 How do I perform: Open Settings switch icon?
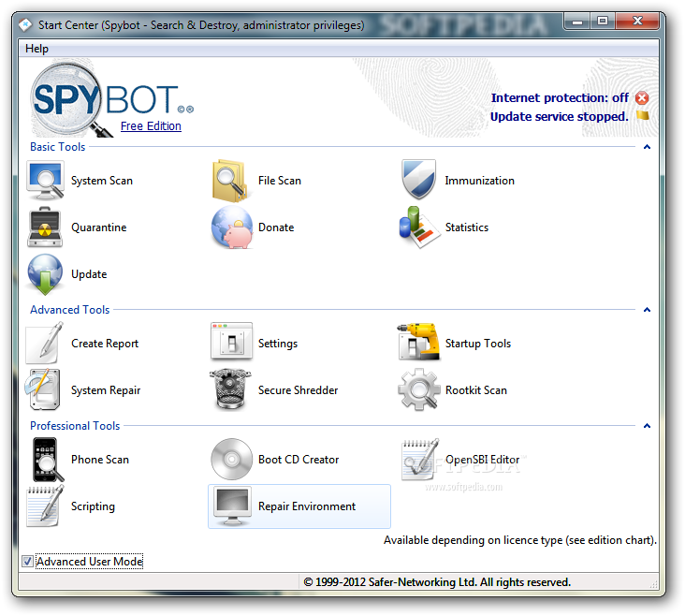231,342
